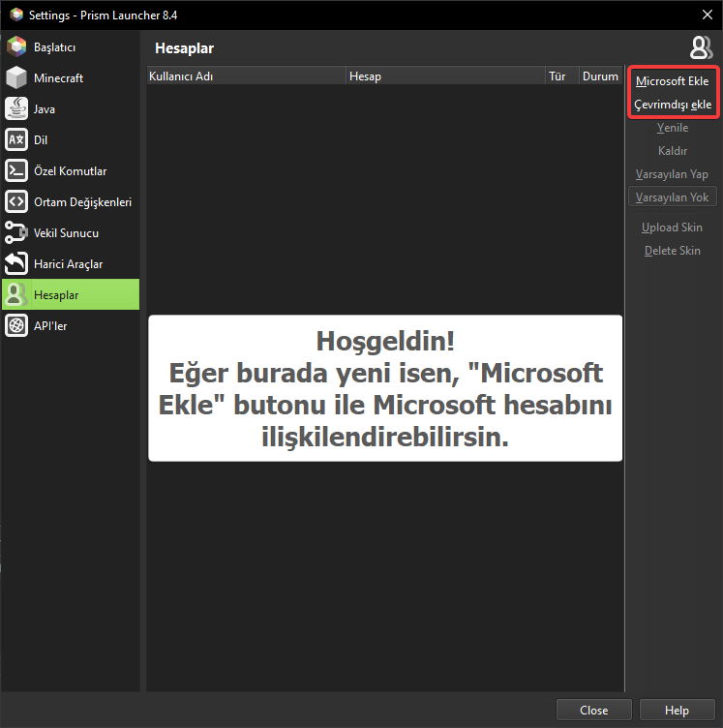Click the Prism Launcher logo in title bar

(x=16, y=15)
